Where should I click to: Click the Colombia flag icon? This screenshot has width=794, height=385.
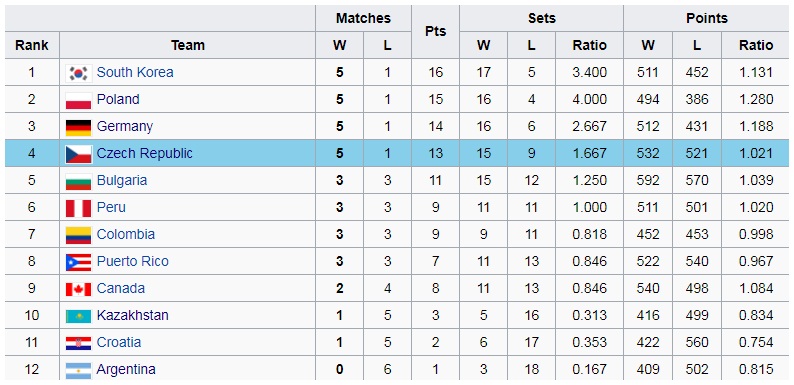78,235
